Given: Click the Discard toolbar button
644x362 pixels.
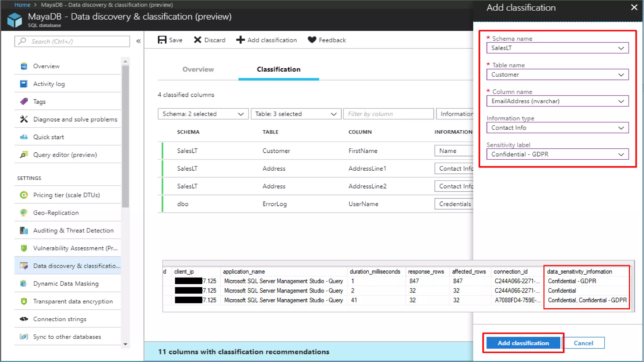Looking at the screenshot, I should pyautogui.click(x=210, y=40).
